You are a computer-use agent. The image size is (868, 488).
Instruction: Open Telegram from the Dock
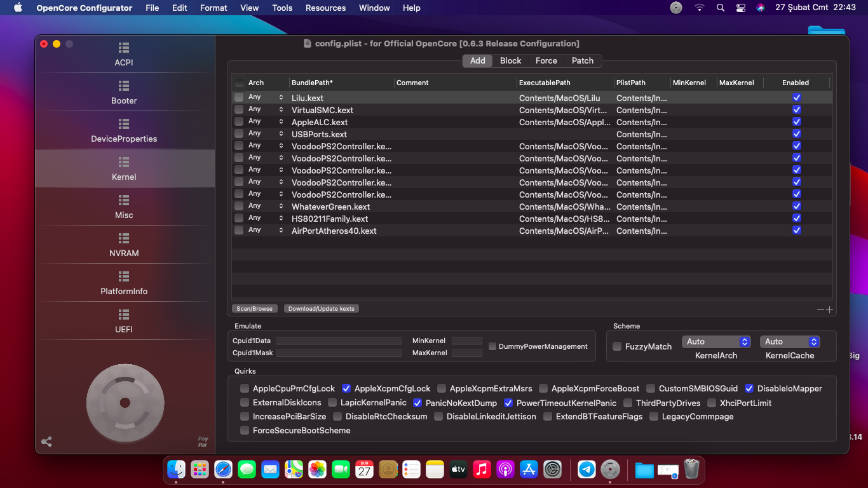(x=587, y=470)
